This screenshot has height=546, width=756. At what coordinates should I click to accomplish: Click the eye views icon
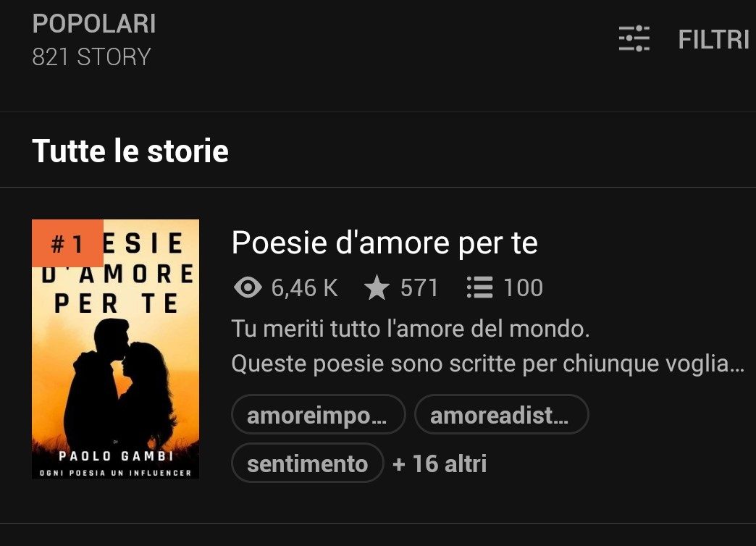(248, 288)
